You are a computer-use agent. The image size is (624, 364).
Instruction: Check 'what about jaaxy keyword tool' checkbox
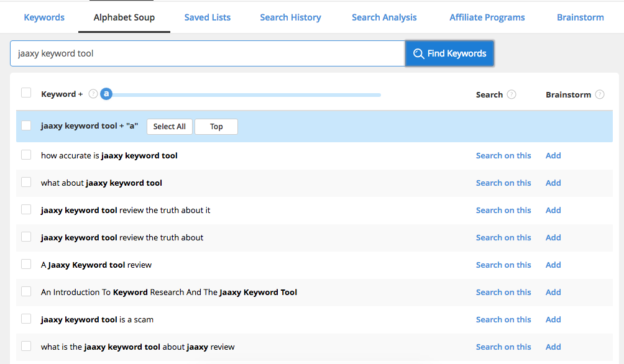pos(26,182)
